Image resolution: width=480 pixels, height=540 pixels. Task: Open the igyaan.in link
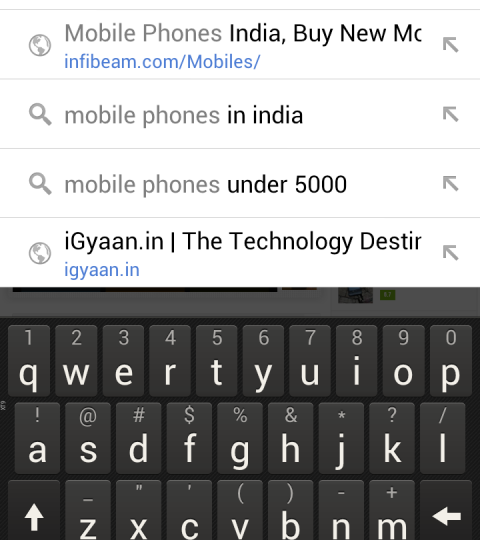(x=102, y=270)
